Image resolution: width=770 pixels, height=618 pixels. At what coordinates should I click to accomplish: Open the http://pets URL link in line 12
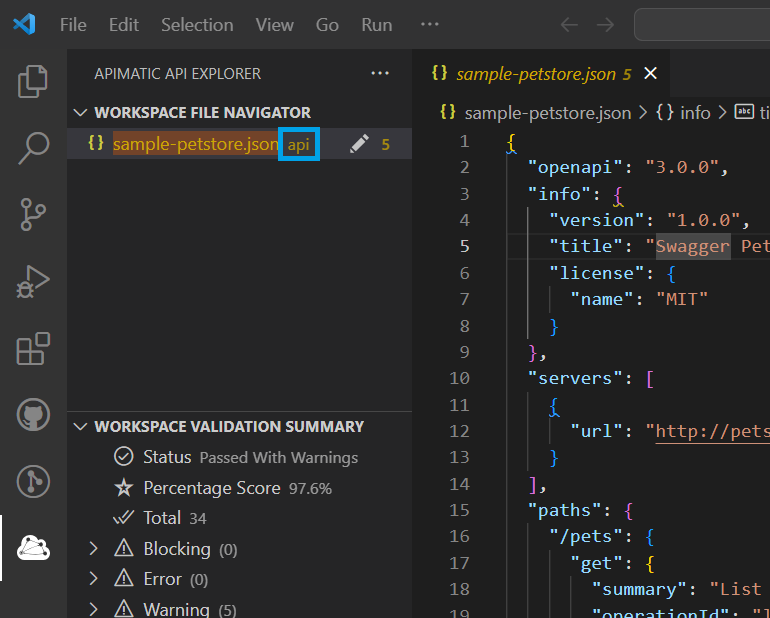(713, 431)
